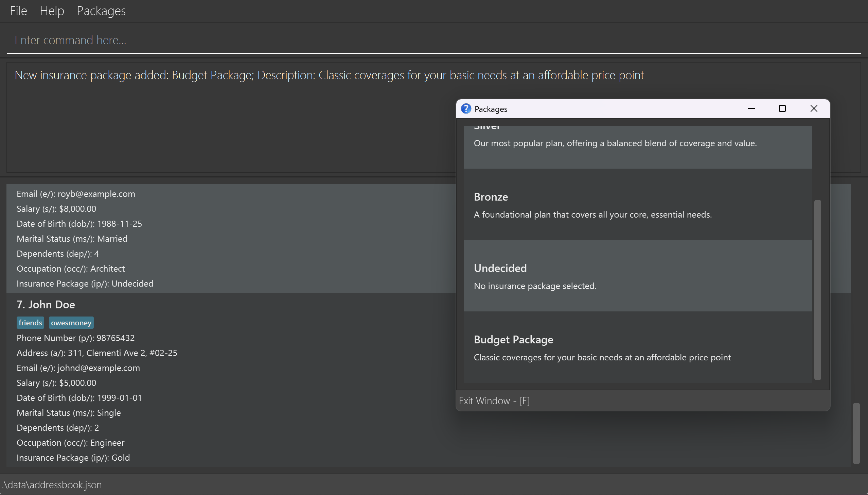This screenshot has width=868, height=495.
Task: Minimize the Packages window
Action: tap(751, 108)
